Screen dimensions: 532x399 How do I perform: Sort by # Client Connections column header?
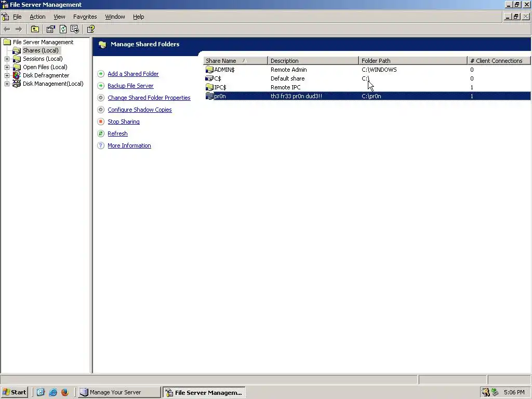pos(499,61)
